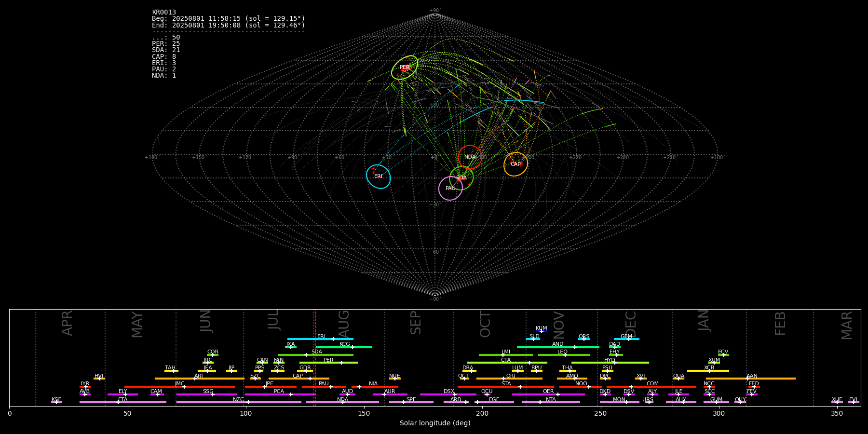Click the ORS shower bar in timeline

pos(584,339)
